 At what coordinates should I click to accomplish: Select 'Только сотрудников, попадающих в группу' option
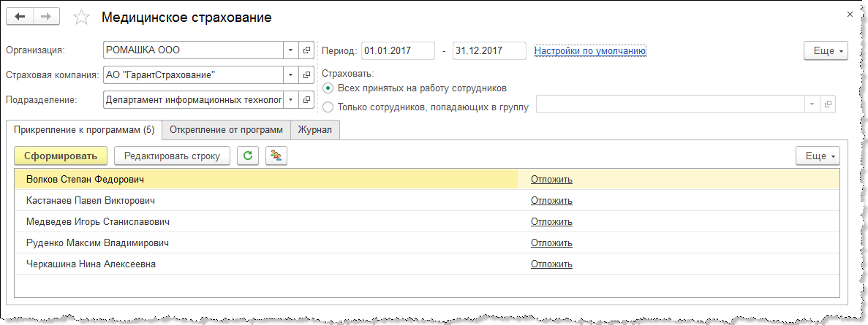[x=328, y=107]
